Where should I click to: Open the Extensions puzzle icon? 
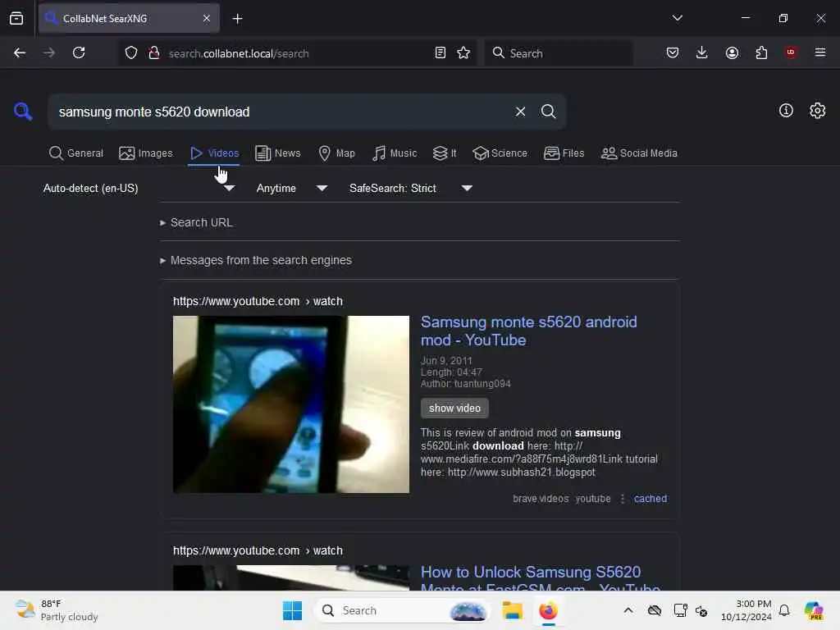[761, 52]
